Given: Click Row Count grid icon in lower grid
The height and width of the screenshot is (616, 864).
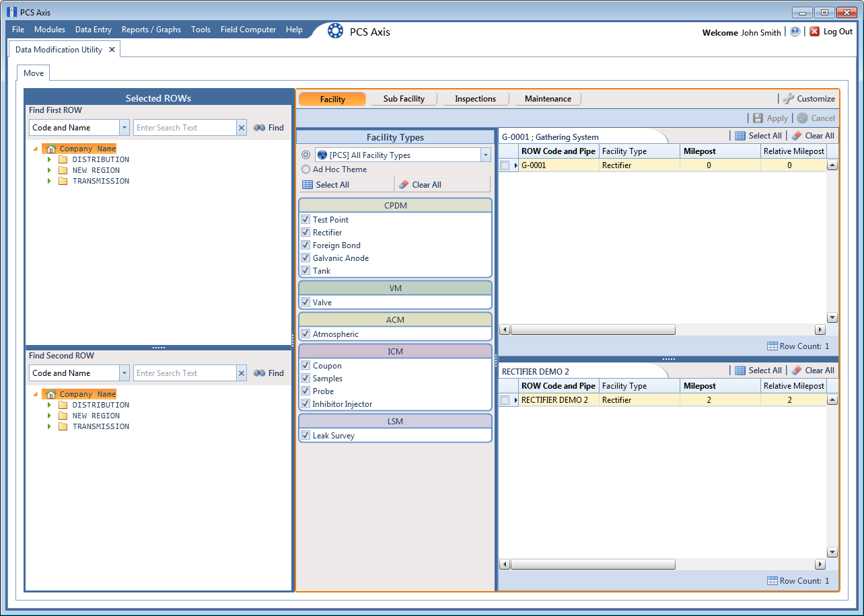Looking at the screenshot, I should [x=772, y=581].
